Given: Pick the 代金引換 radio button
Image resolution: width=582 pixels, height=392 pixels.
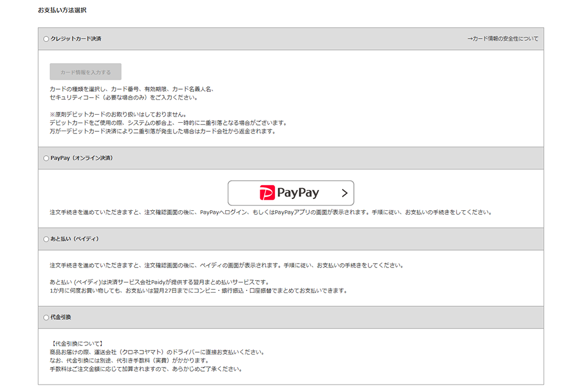Looking at the screenshot, I should pyautogui.click(x=46, y=318).
